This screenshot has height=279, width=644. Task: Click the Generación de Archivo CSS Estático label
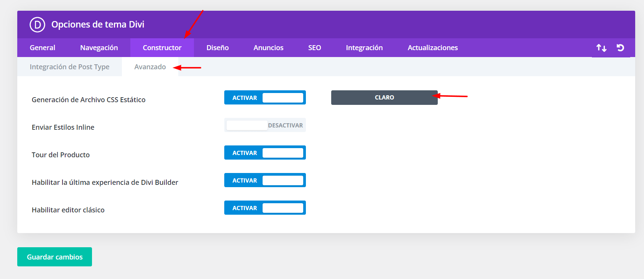(89, 100)
